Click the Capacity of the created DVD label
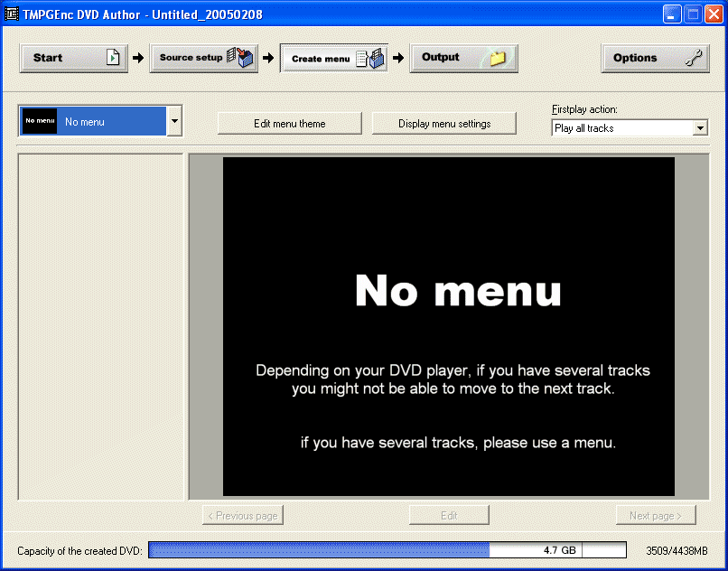Image resolution: width=728 pixels, height=571 pixels. [79, 551]
